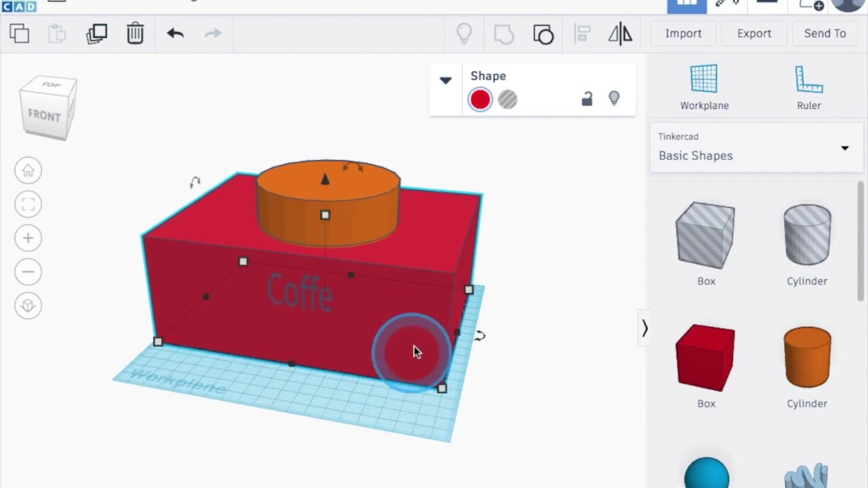Screen dimensions: 868x488
Task: Click the Group shapes icon
Action: pos(504,34)
